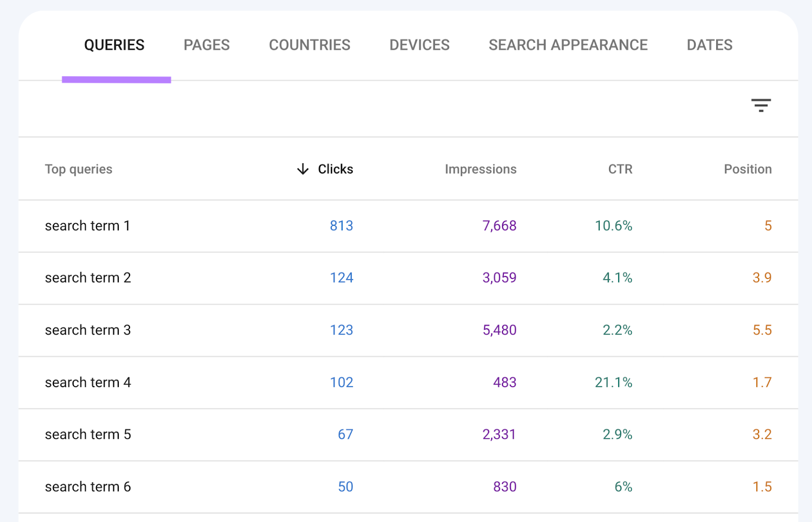The width and height of the screenshot is (812, 522).
Task: Open the filter options icon
Action: [761, 105]
